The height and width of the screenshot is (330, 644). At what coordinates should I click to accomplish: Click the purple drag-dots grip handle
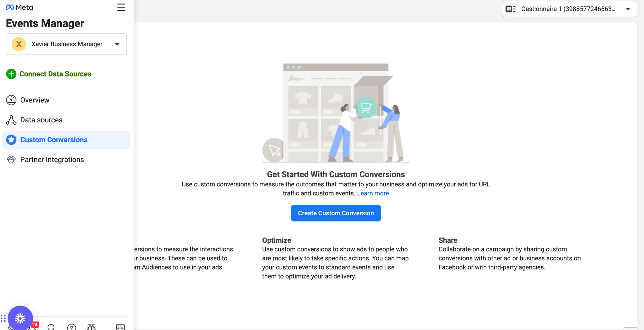pyautogui.click(x=3, y=318)
